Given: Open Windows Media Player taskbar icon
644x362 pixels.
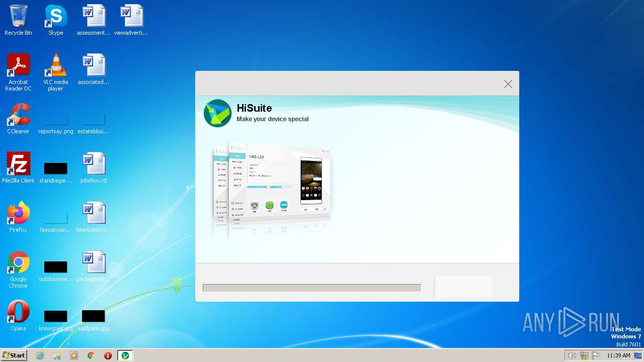Looking at the screenshot, I should pos(74,355).
